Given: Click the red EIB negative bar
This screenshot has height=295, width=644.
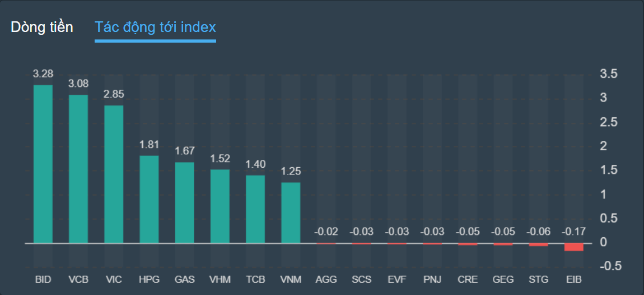Looking at the screenshot, I should tap(574, 247).
